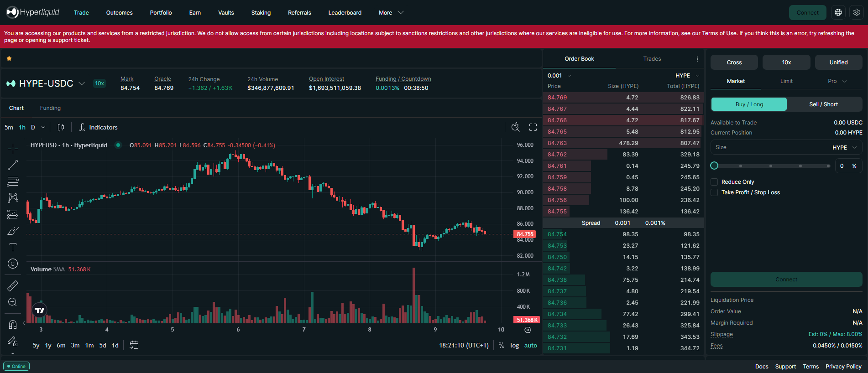Enable Take Profit / Stop Loss checkbox
868x373 pixels.
coord(715,192)
